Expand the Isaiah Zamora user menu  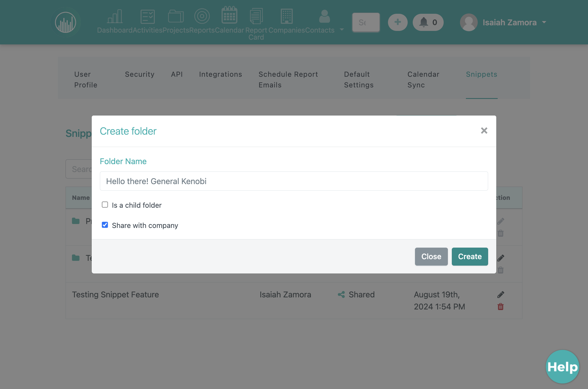coord(544,22)
